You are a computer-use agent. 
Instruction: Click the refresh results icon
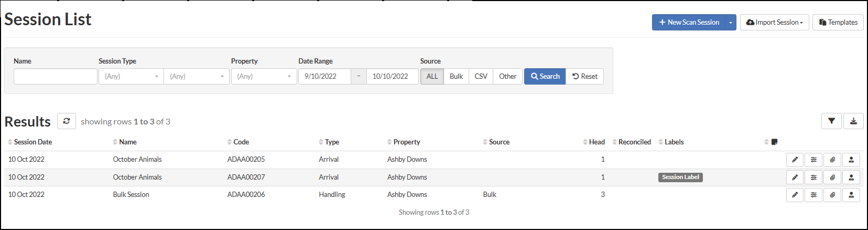[67, 121]
